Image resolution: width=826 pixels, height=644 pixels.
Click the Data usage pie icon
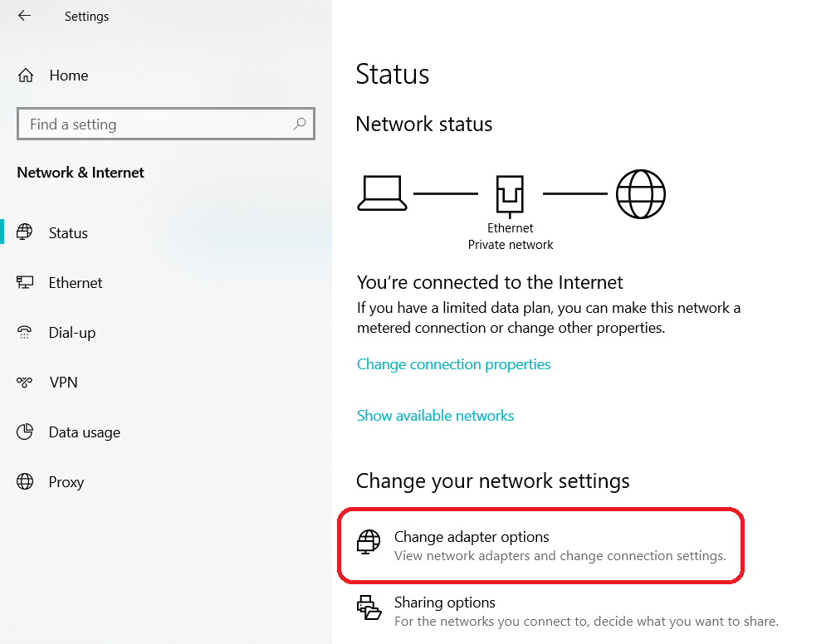point(25,432)
